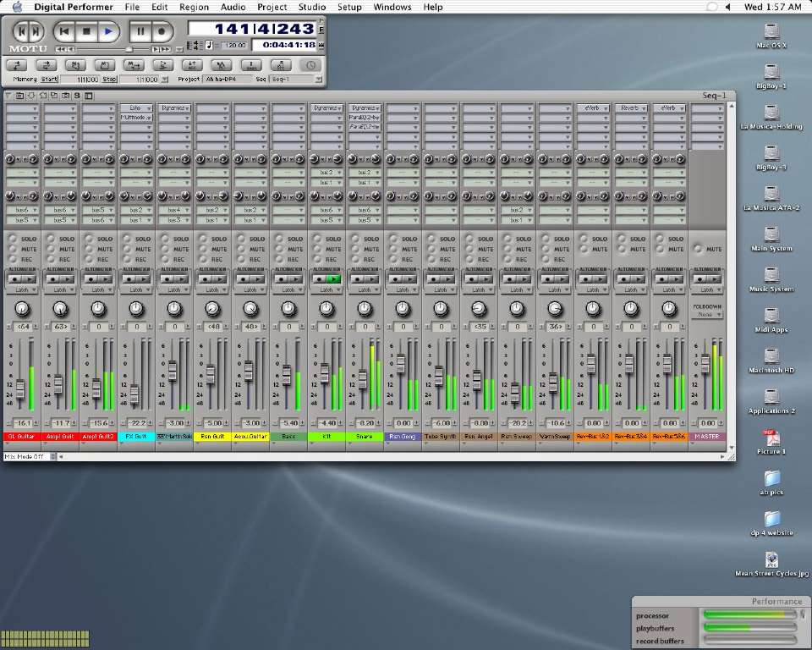Open the Audio menu
812x650 pixels.
coord(233,7)
